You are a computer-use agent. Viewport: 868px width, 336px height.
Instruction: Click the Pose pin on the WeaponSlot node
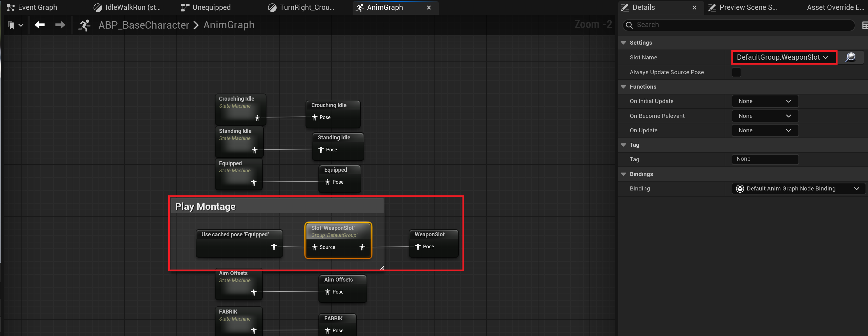pyautogui.click(x=418, y=247)
